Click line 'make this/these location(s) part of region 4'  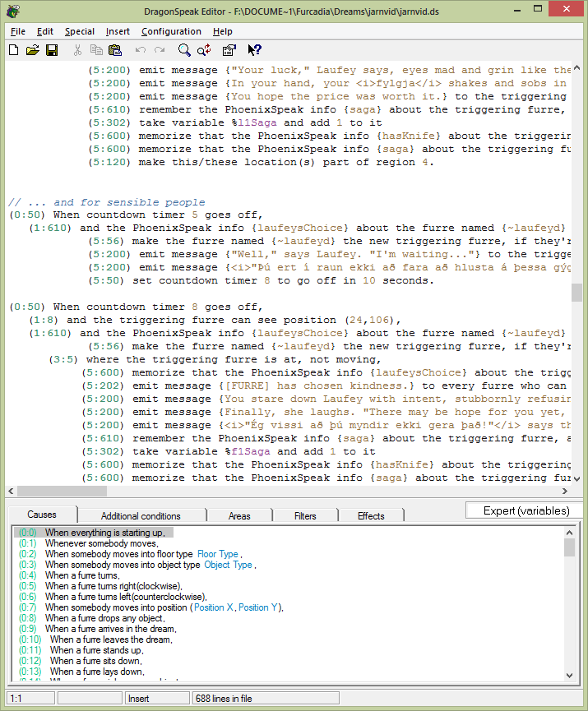(x=262, y=162)
